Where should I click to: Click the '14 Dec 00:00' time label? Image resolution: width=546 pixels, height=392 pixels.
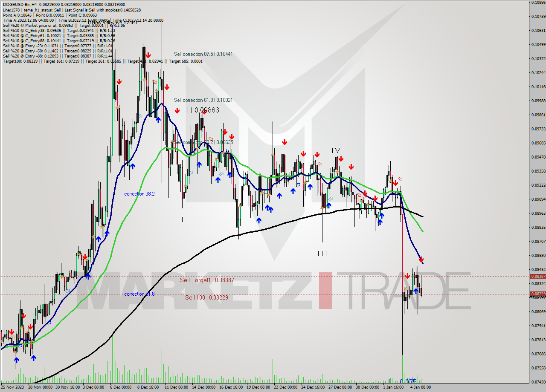point(203,387)
